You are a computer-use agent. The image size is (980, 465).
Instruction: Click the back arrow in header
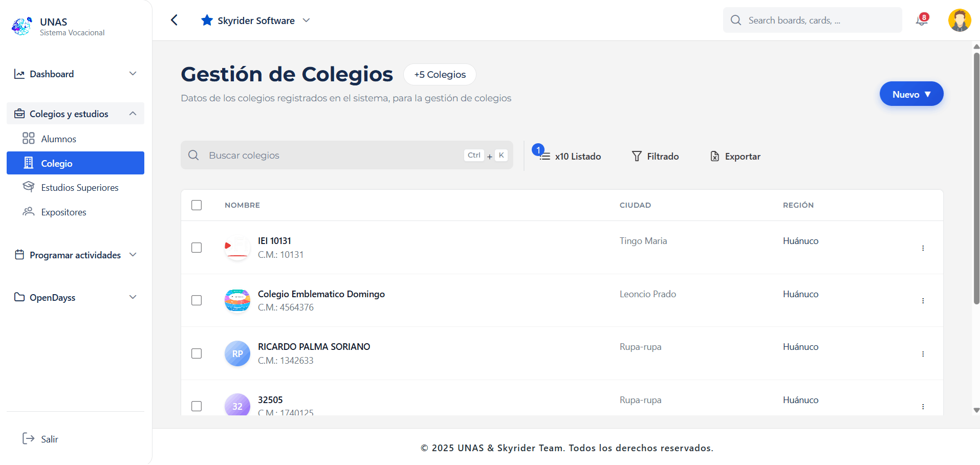tap(175, 20)
